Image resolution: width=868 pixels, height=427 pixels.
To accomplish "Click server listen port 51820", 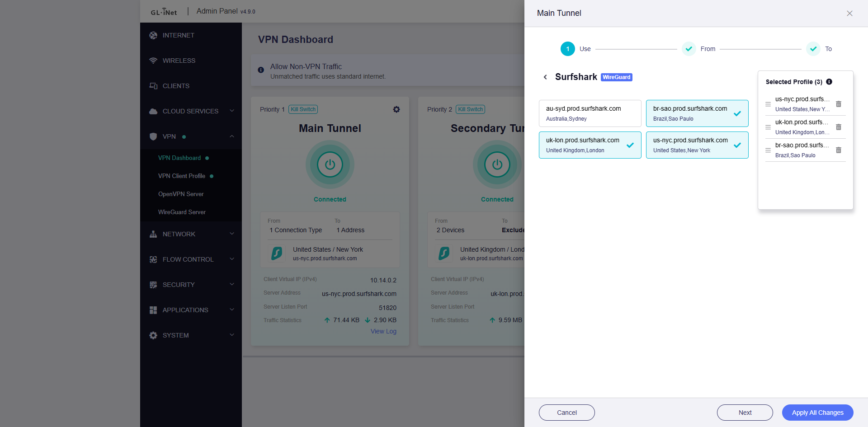I will pos(387,308).
